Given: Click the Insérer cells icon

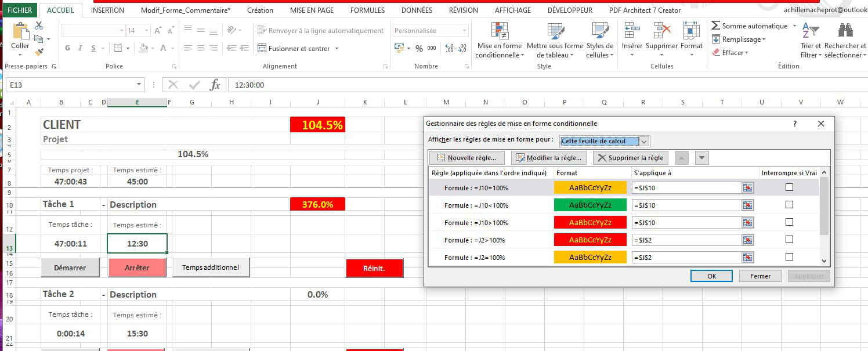Looking at the screenshot, I should click(632, 31).
